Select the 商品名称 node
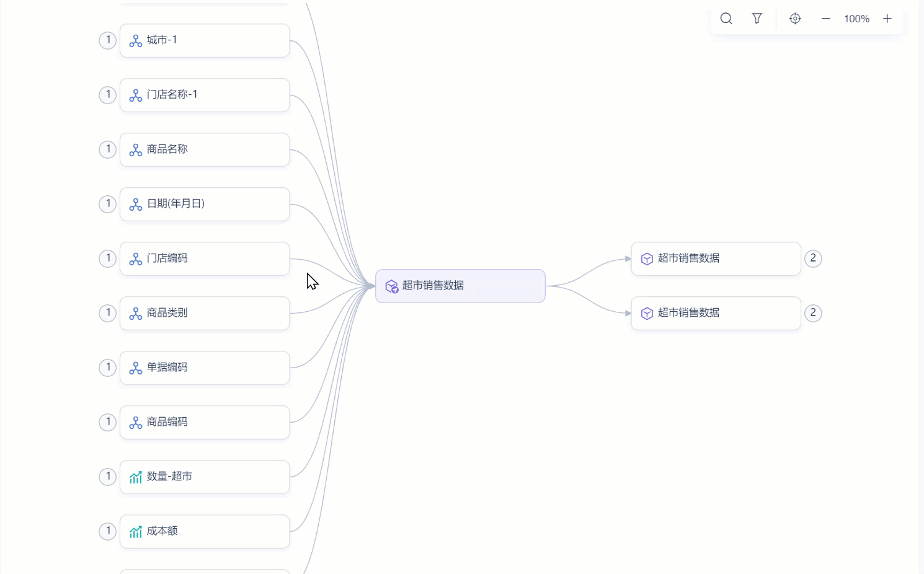Image resolution: width=924 pixels, height=574 pixels. tap(205, 150)
